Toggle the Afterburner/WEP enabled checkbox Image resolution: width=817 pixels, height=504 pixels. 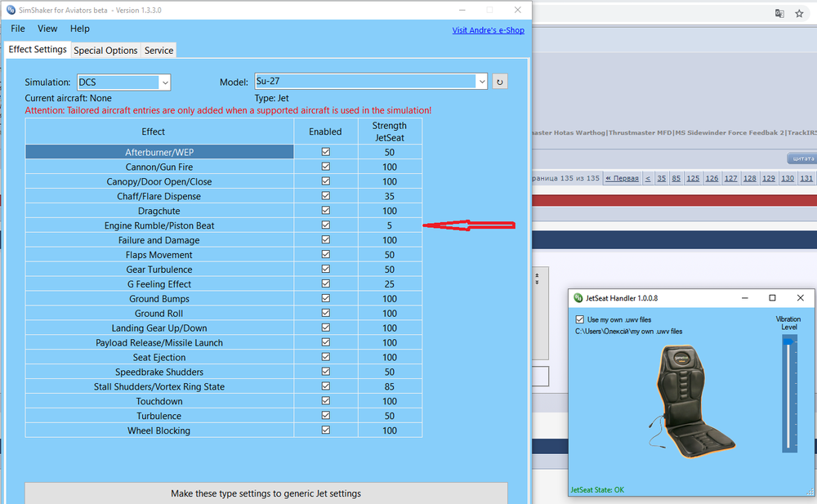[x=326, y=152]
